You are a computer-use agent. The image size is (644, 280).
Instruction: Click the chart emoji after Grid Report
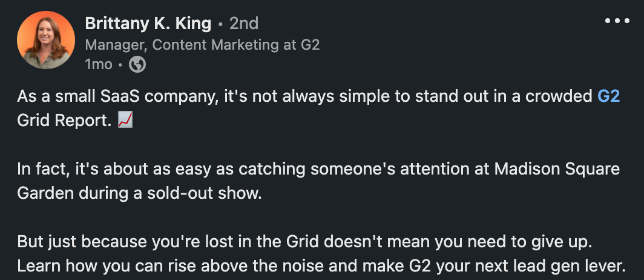pos(125,120)
